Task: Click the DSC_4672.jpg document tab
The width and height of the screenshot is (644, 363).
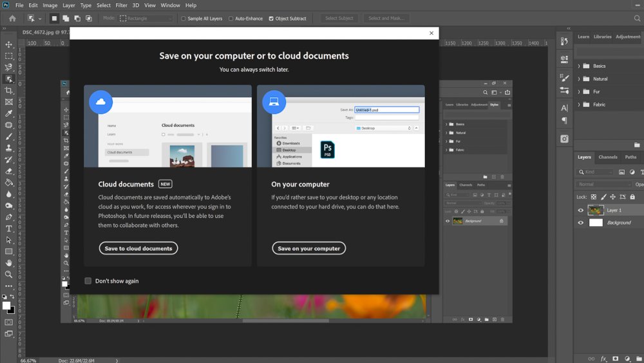Action: (x=45, y=32)
